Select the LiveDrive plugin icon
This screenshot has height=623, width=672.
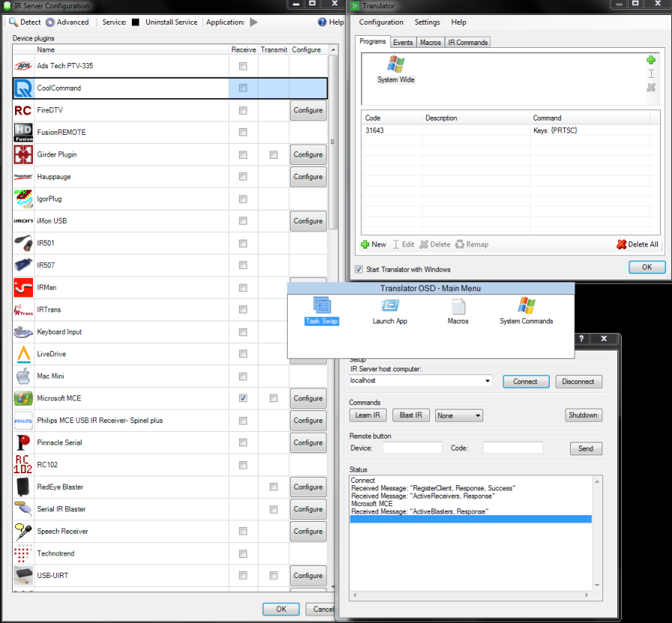23,354
